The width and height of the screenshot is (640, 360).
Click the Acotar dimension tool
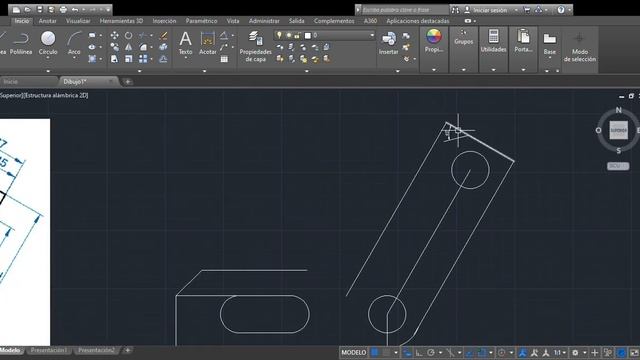(x=207, y=44)
